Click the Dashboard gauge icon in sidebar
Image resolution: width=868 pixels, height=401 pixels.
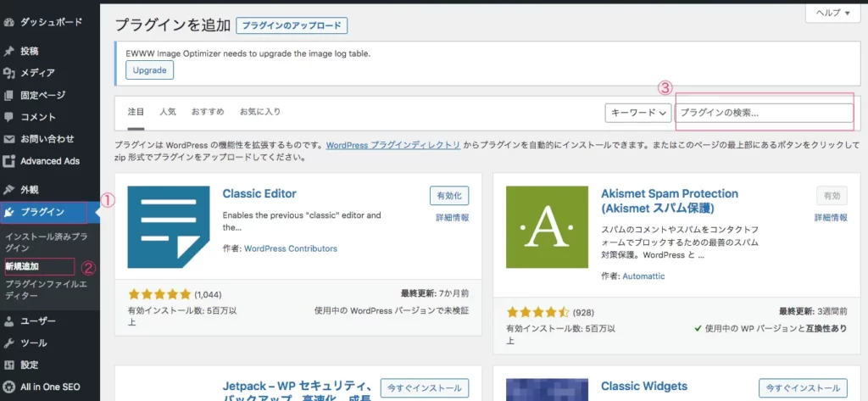(x=8, y=23)
